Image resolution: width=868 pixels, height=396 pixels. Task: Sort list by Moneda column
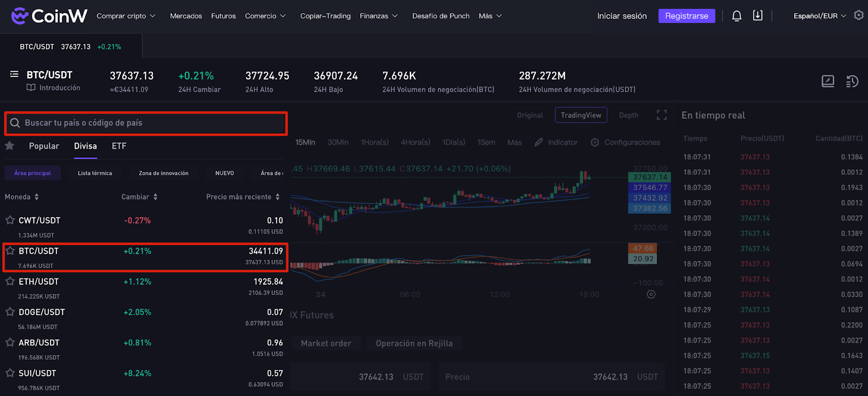(22, 197)
